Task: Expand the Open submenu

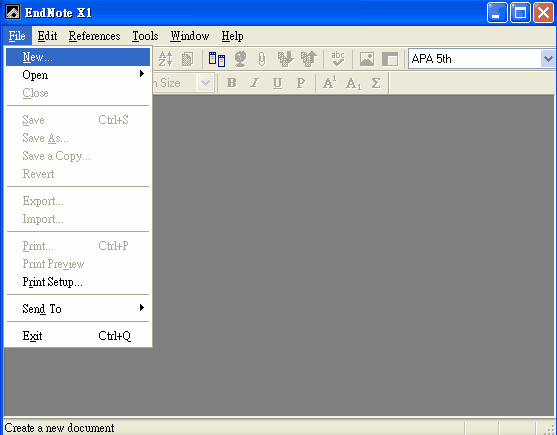Action: [78, 75]
